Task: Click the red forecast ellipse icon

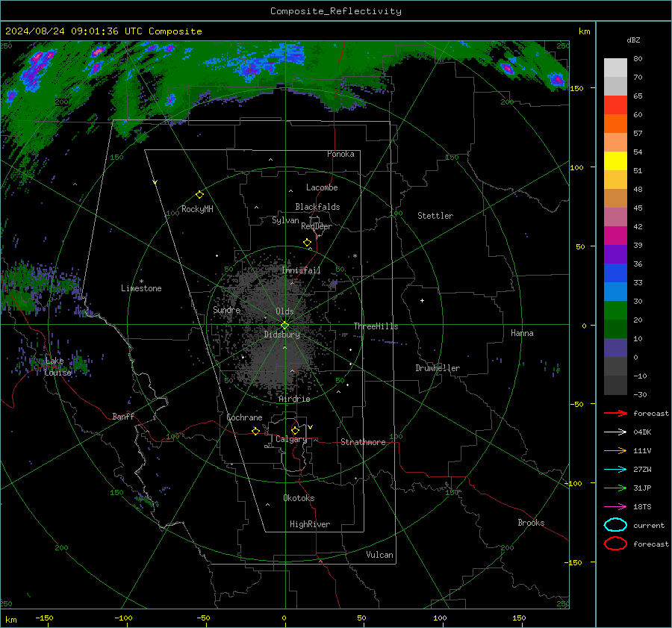Action: 615,544
